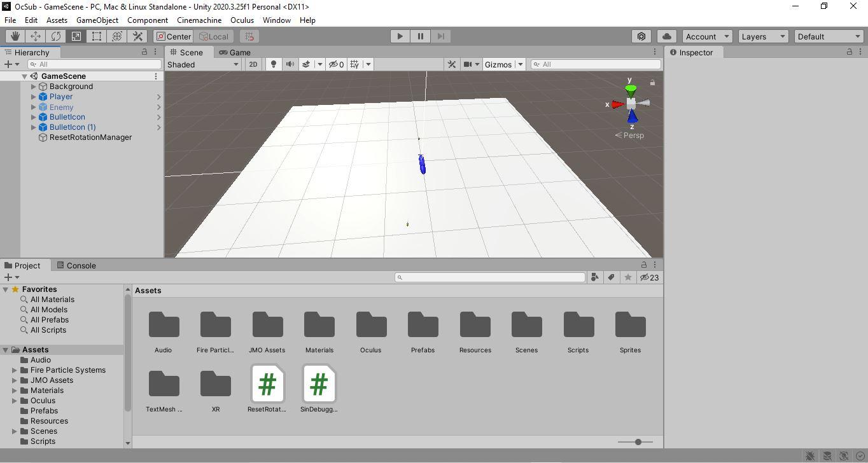Select the Move tool
The image size is (868, 463).
36,36
